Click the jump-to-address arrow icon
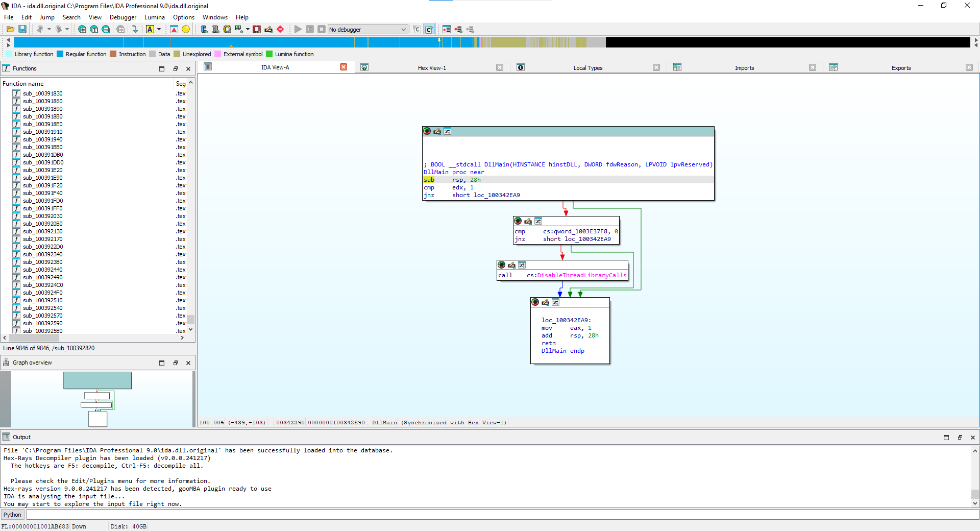The width and height of the screenshot is (980, 531). point(135,29)
